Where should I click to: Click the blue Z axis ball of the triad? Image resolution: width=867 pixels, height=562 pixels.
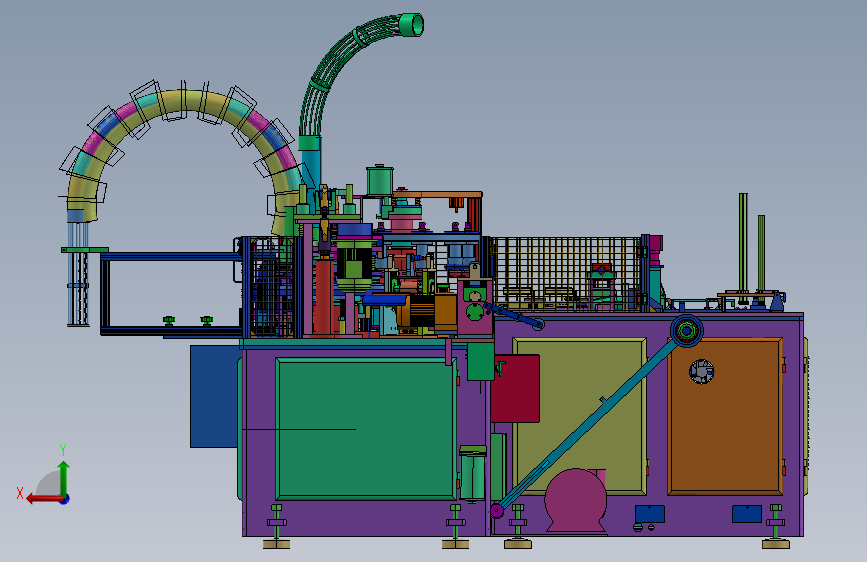pyautogui.click(x=65, y=499)
